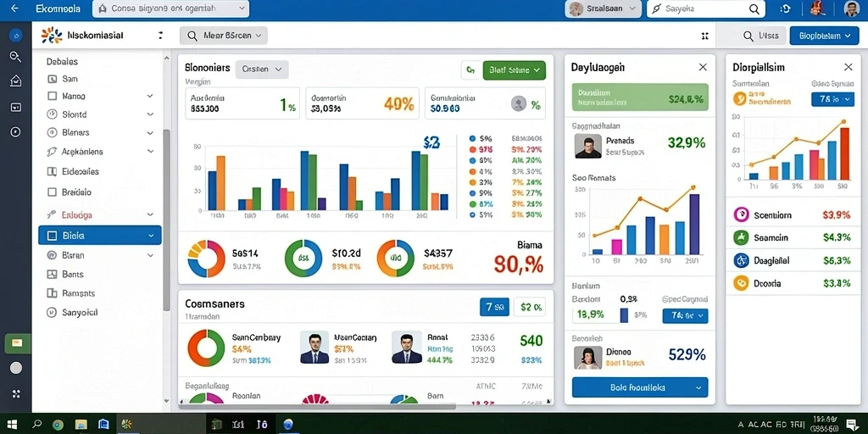868x434 pixels.
Task: Expand the Blopioteam dropdown button
Action: [x=824, y=36]
